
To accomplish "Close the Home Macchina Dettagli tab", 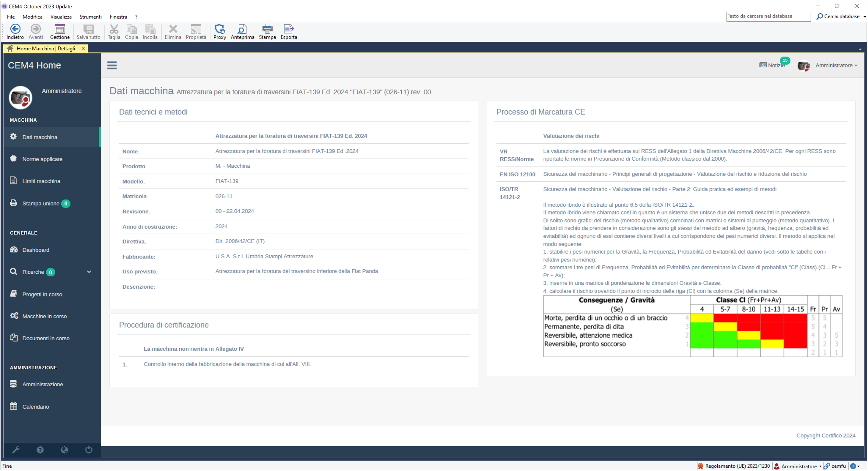I will coord(83,48).
